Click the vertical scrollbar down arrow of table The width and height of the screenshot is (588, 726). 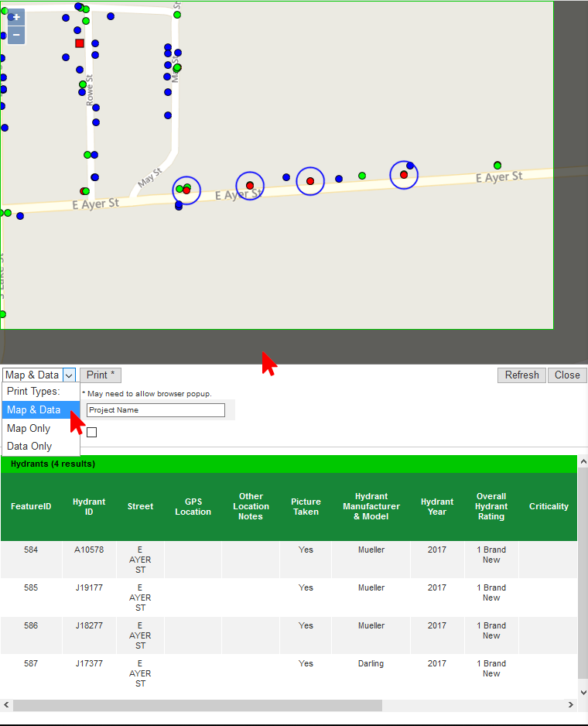[x=583, y=693]
